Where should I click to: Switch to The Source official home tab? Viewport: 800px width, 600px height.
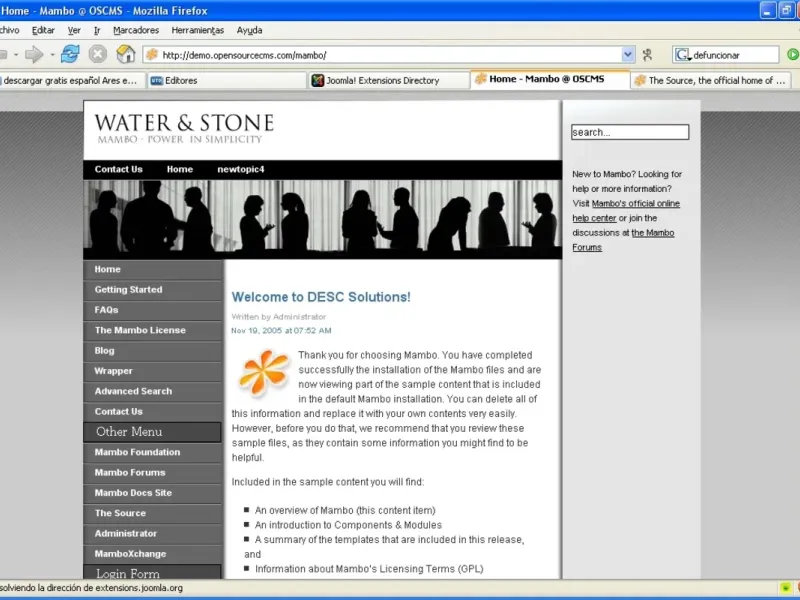pos(711,81)
